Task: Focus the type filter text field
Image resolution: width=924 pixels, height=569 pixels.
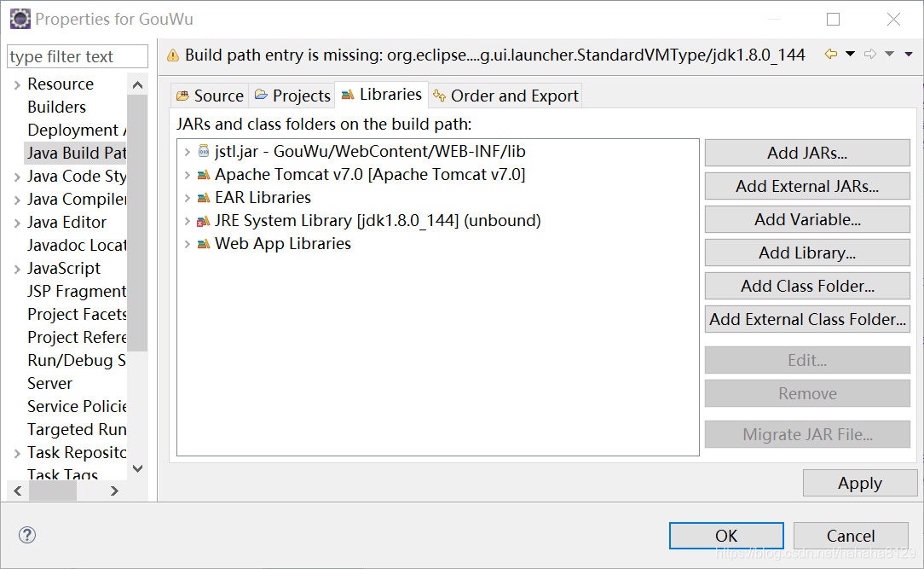Action: coord(78,56)
